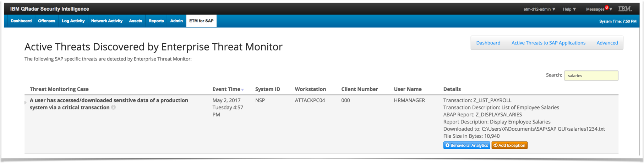Select the Assets tab
This screenshot has width=644, height=163.
coord(135,21)
